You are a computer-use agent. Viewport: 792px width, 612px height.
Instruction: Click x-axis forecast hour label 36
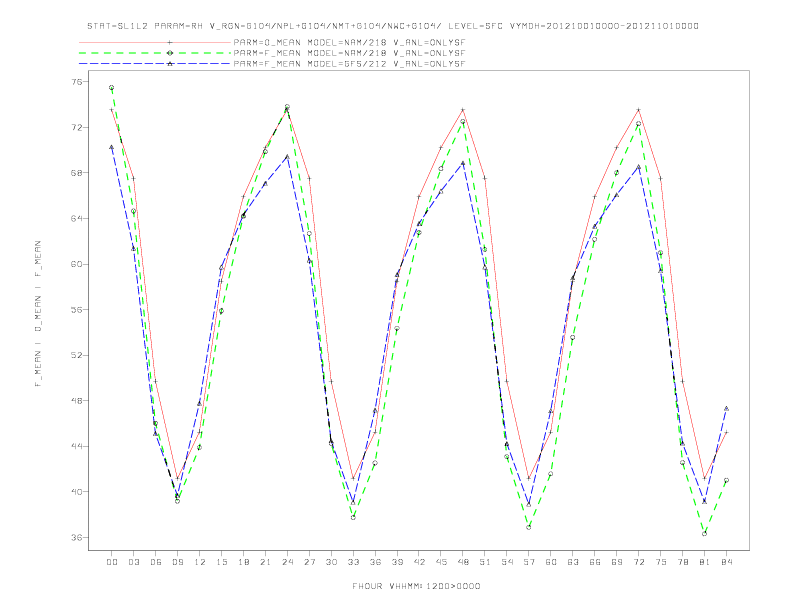375,562
